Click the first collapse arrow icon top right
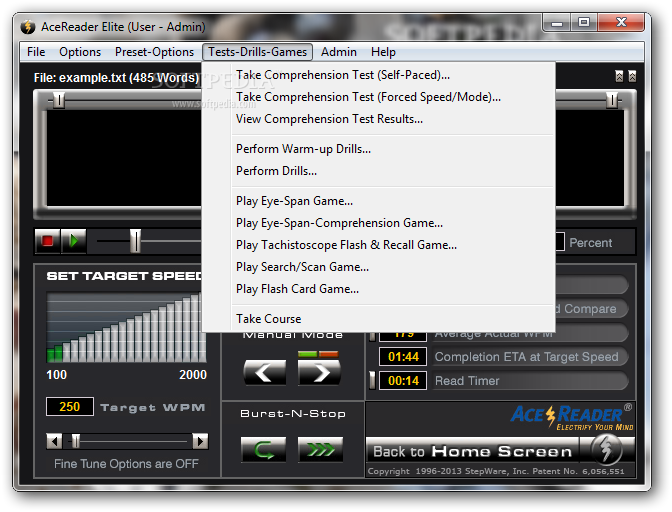672x512 pixels. click(619, 76)
